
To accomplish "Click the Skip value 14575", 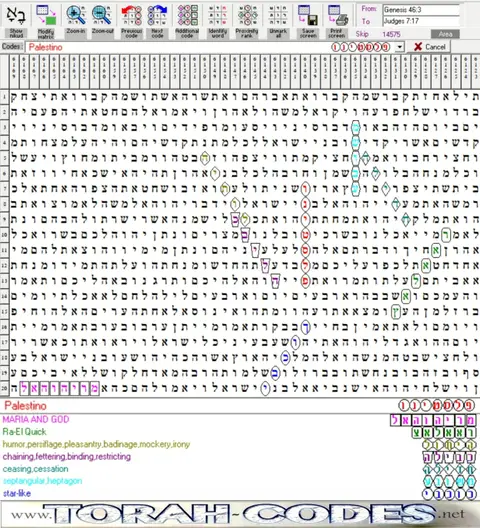I will (x=391, y=34).
